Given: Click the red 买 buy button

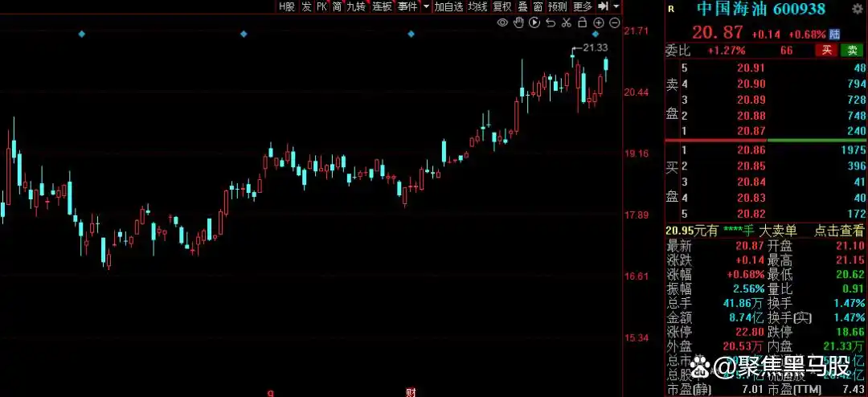Looking at the screenshot, I should pos(825,51).
